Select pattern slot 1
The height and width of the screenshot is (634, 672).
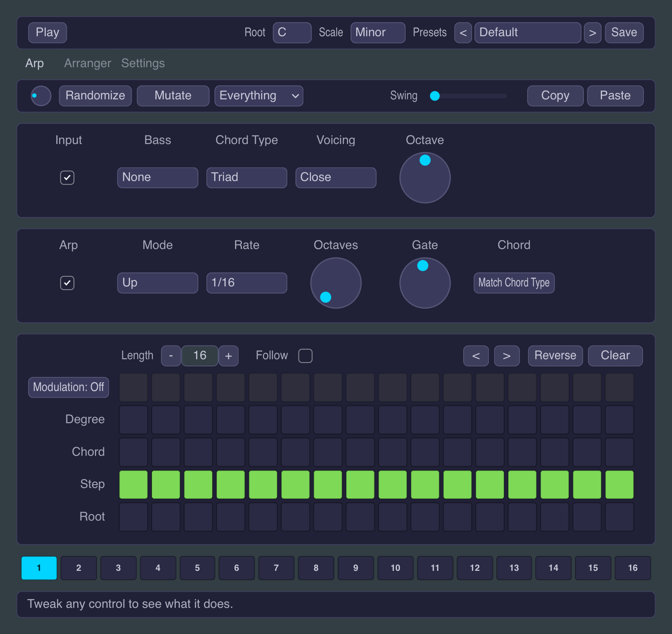pos(39,568)
